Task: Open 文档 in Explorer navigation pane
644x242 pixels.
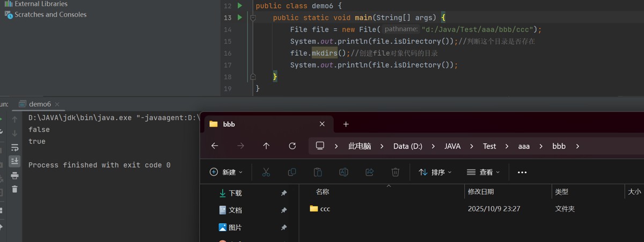Action: 235,210
